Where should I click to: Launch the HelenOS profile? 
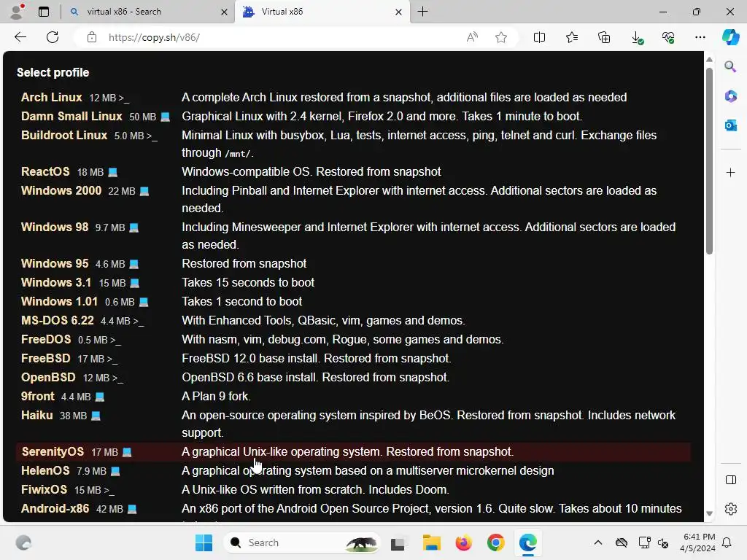[45, 470]
